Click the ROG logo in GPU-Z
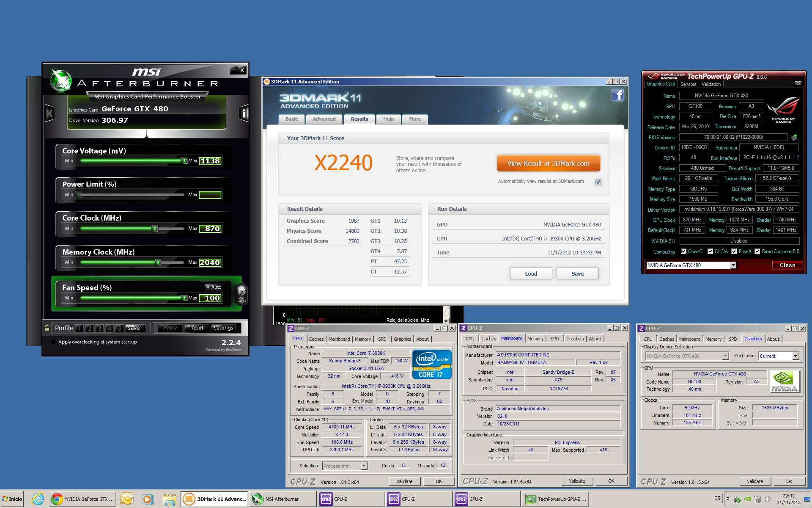Screen dimensions: 812x508 pyautogui.click(x=783, y=110)
